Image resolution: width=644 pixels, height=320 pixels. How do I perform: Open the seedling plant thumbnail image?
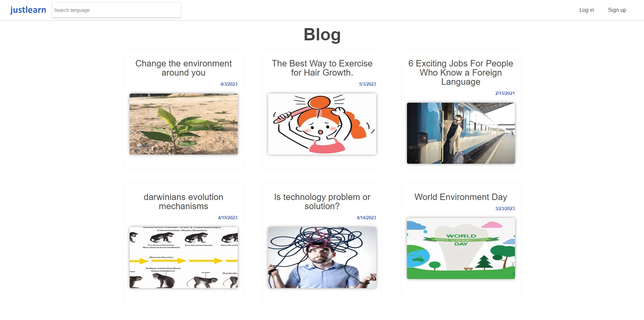pyautogui.click(x=184, y=124)
